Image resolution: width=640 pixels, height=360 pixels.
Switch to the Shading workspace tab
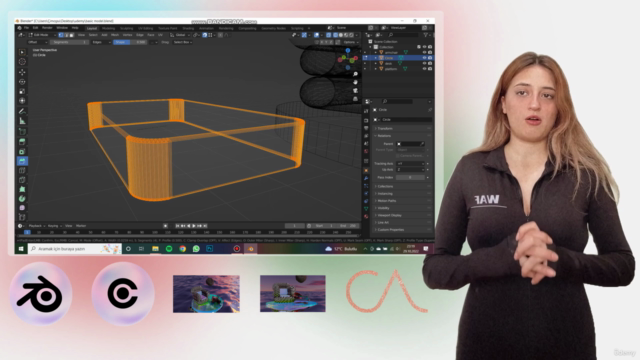point(188,28)
